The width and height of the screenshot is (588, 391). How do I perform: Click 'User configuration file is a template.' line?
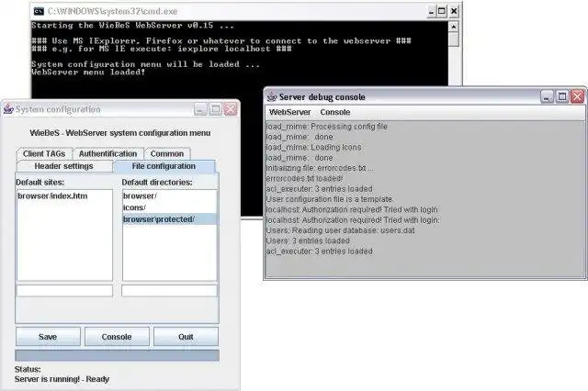[x=330, y=199]
